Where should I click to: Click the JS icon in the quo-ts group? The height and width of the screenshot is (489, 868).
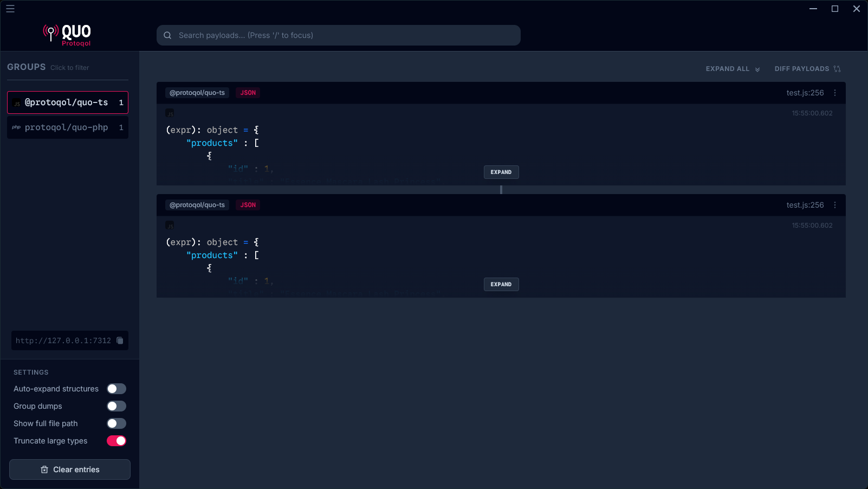click(x=17, y=103)
